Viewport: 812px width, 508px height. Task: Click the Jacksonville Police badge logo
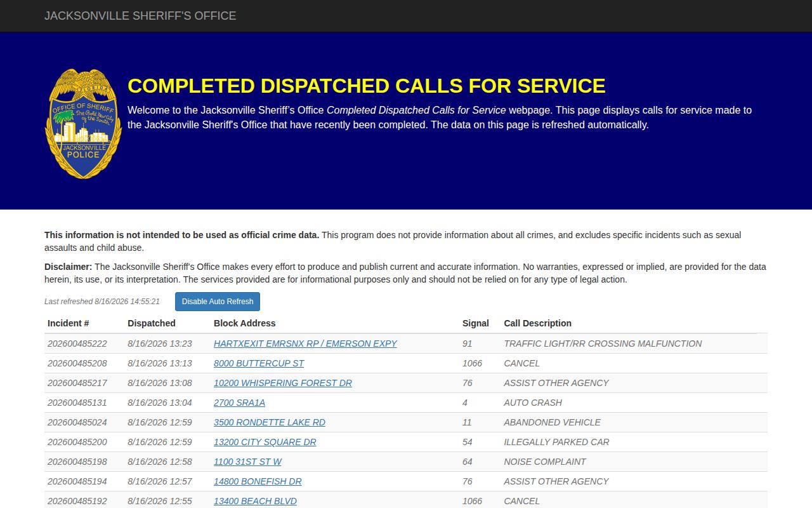[83, 124]
